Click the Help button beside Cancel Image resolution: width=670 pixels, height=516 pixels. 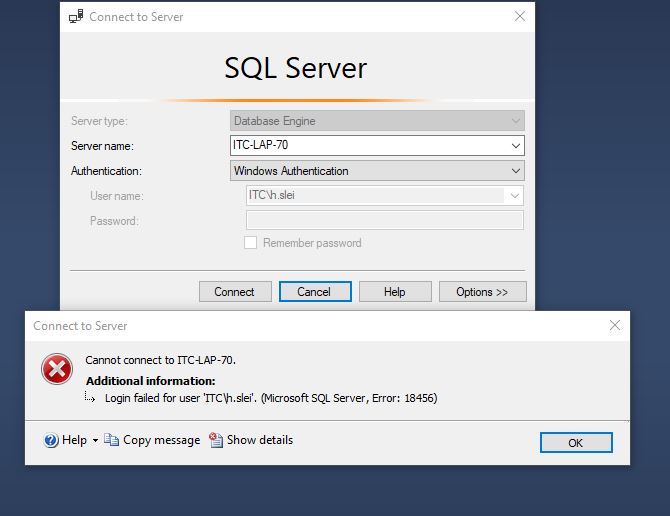[x=395, y=292]
